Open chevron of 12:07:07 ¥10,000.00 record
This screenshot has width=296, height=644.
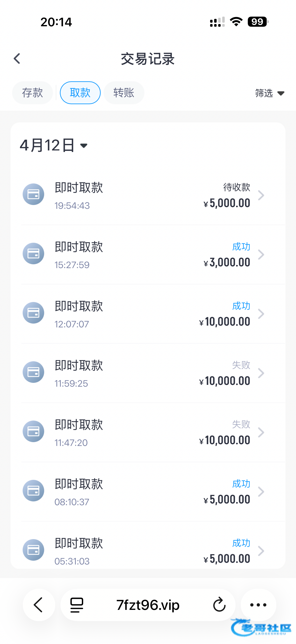click(261, 314)
